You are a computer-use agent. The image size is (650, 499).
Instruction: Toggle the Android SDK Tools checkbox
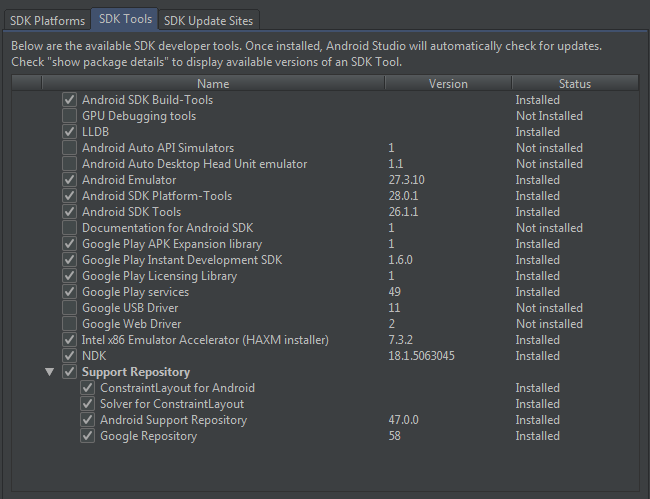click(x=69, y=212)
